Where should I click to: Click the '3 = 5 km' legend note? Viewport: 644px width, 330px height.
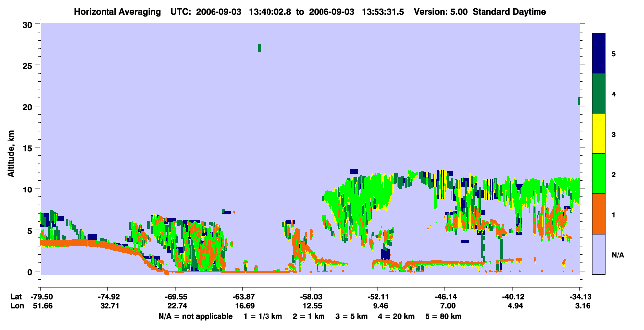coord(351,316)
